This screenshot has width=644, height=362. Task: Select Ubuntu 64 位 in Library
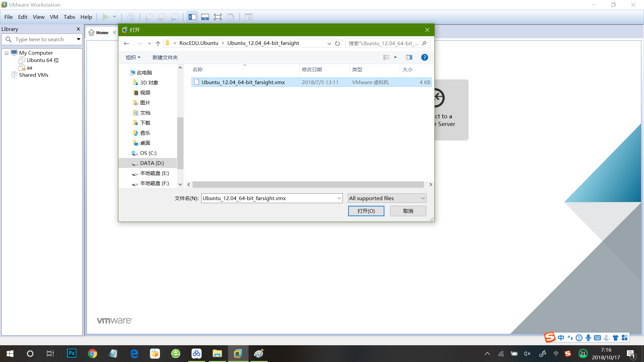[x=43, y=60]
